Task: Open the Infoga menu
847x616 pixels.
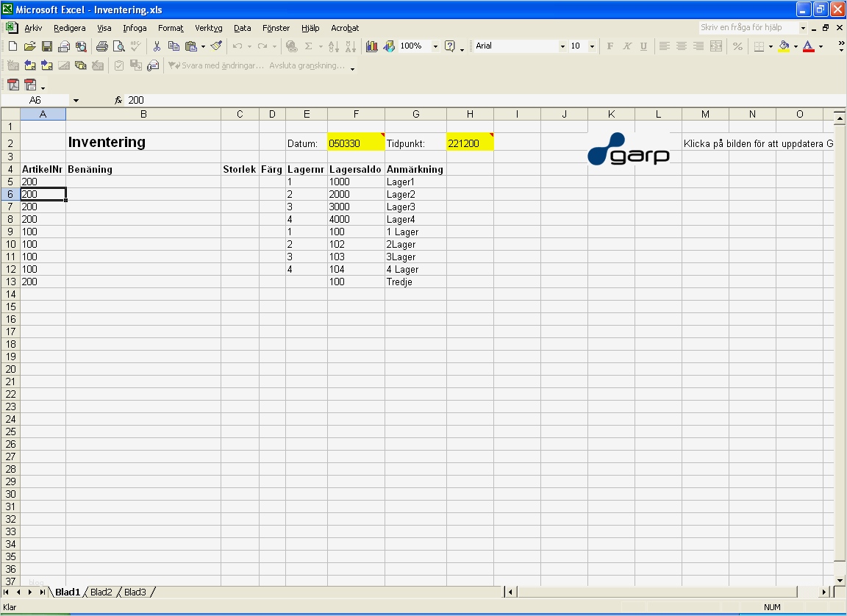Action: click(x=135, y=28)
